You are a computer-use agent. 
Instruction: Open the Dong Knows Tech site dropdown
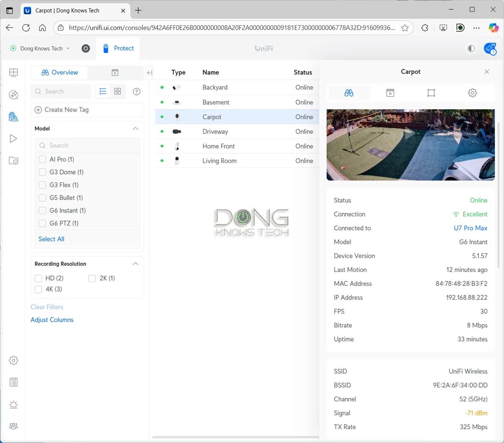click(x=40, y=48)
